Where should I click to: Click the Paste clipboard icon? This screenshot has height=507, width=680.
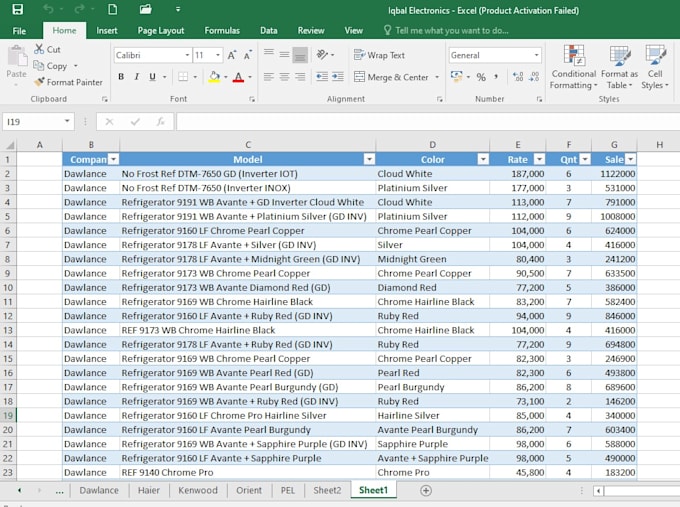point(17,57)
